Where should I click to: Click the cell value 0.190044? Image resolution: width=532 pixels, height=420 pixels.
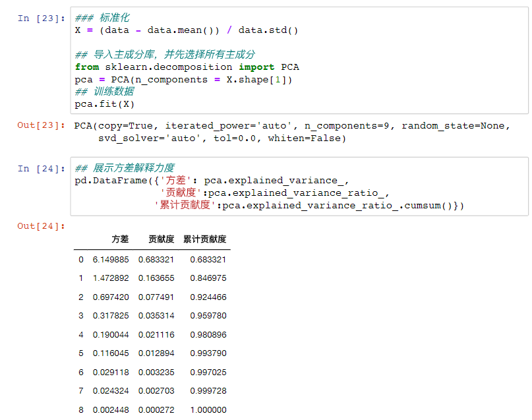pos(111,335)
